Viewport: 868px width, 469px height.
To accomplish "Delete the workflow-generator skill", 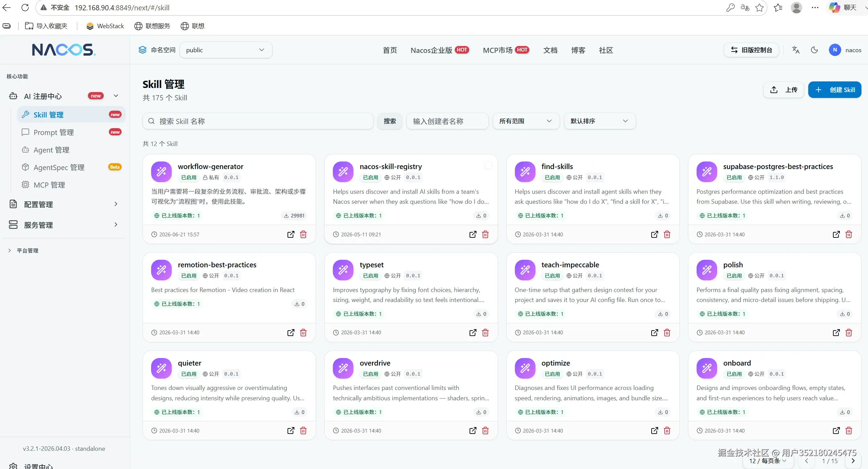I will coord(303,234).
